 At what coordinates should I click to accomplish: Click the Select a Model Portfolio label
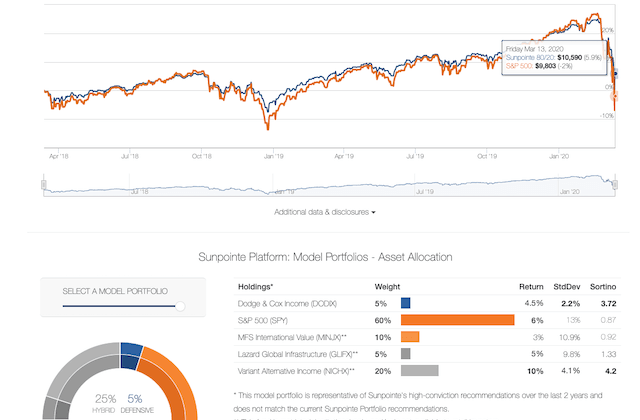[x=115, y=291]
